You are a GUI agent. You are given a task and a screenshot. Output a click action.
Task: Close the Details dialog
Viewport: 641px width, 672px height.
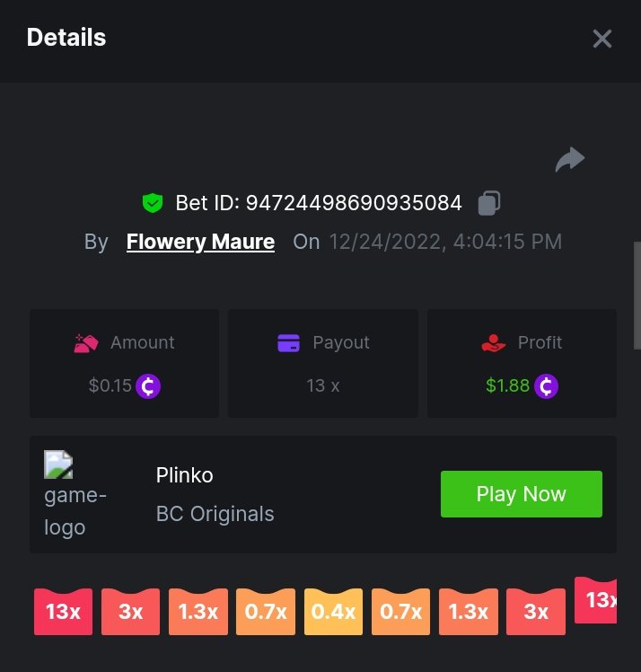602,39
